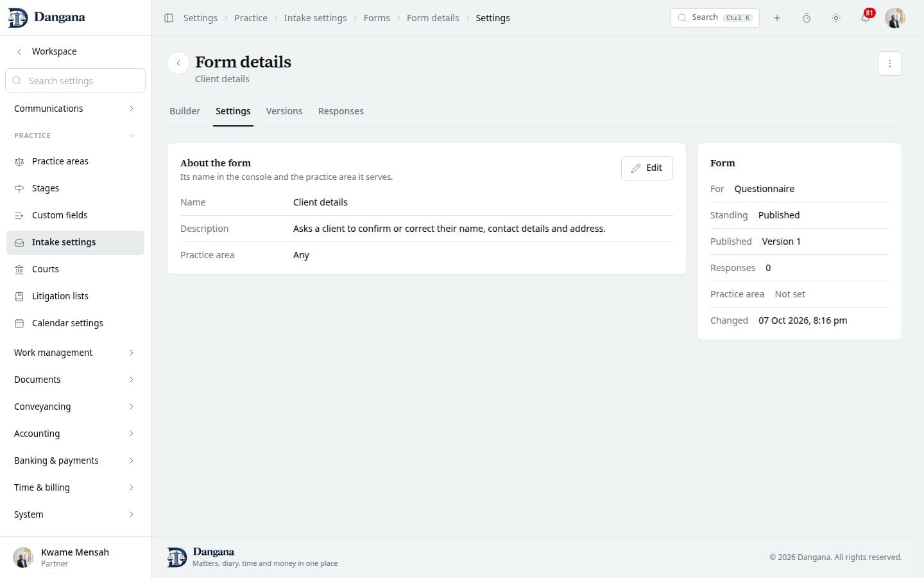The width and height of the screenshot is (924, 578).
Task: Click the plus quick-add icon
Action: (x=777, y=18)
